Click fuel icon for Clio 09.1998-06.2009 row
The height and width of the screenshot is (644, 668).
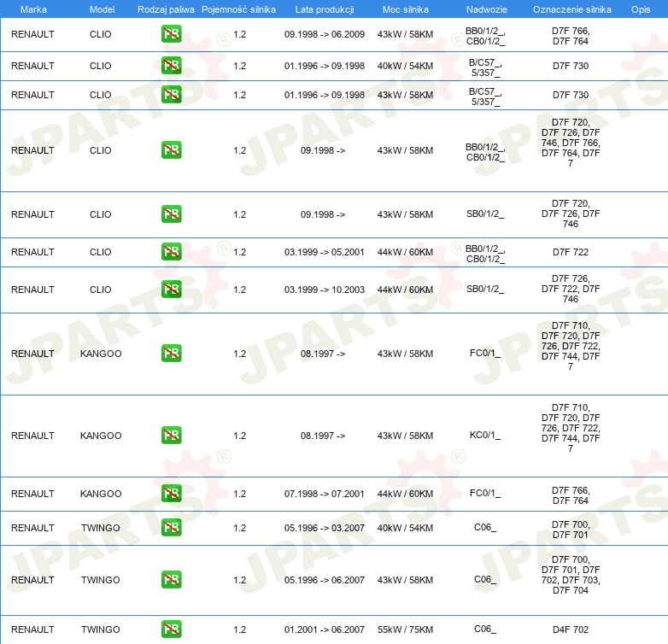(x=171, y=34)
